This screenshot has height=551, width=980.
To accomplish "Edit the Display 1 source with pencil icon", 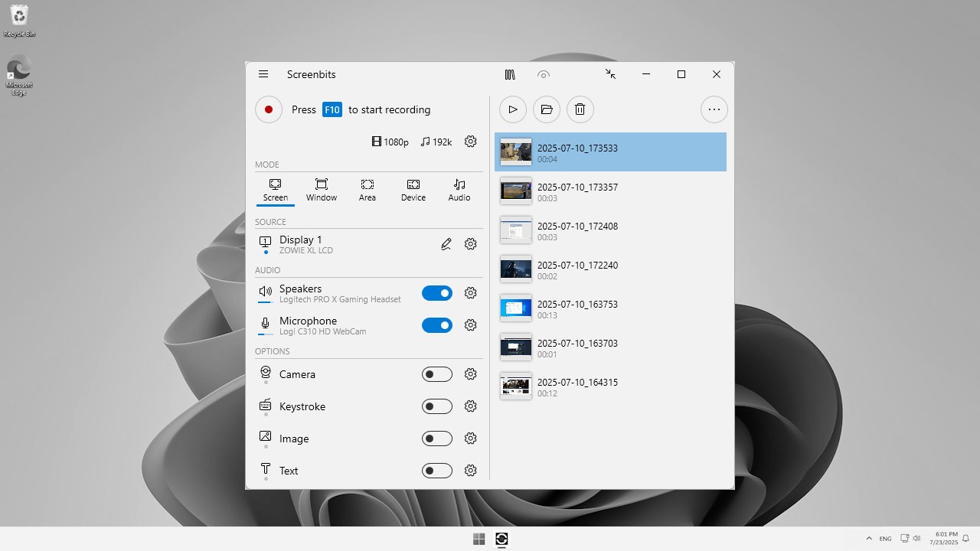I will pos(446,243).
